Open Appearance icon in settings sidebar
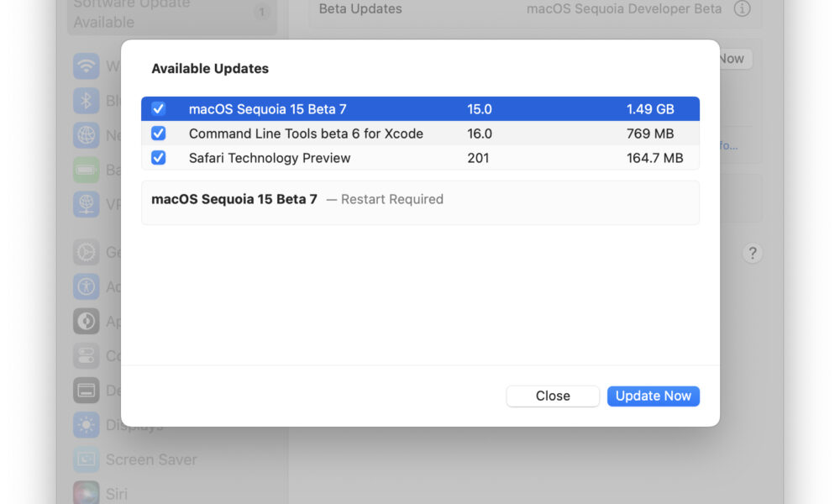This screenshot has height=504, width=840. coord(87,322)
